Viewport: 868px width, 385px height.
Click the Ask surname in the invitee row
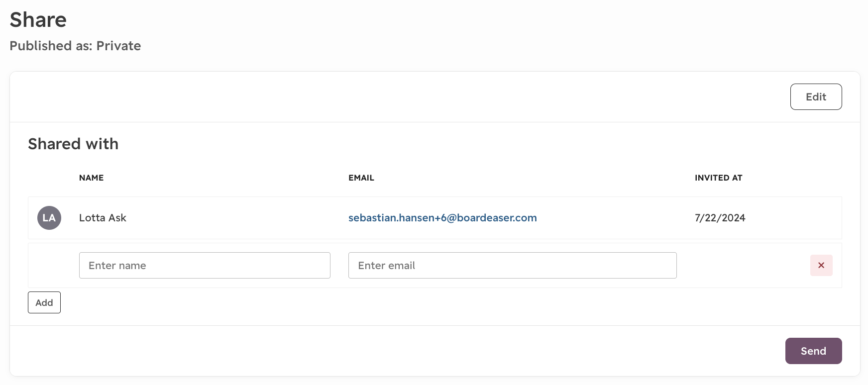[117, 218]
